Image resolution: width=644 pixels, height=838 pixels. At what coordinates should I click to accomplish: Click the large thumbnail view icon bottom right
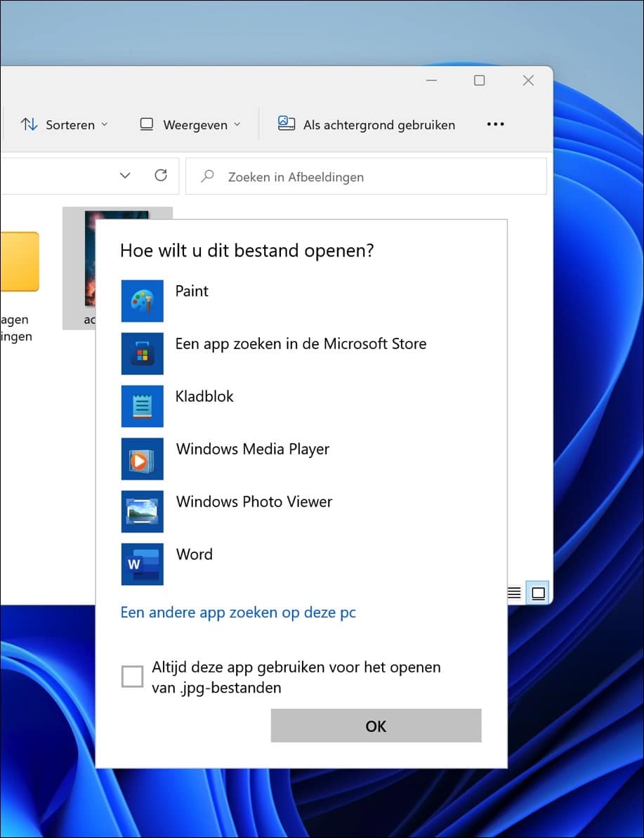pos(538,592)
